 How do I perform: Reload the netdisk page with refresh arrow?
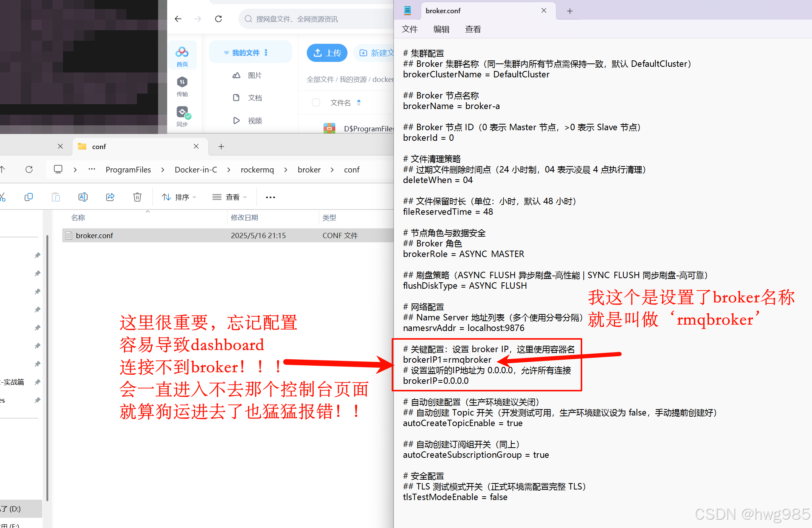[x=218, y=19]
